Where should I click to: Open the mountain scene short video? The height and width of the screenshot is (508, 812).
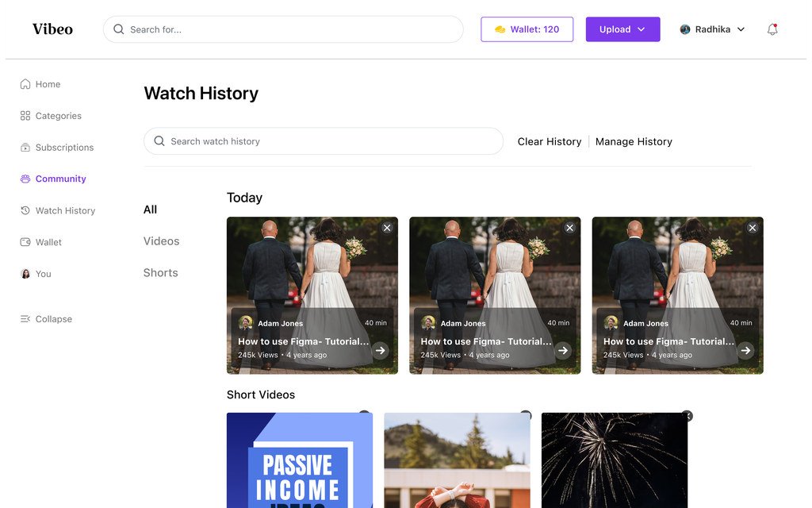click(458, 460)
